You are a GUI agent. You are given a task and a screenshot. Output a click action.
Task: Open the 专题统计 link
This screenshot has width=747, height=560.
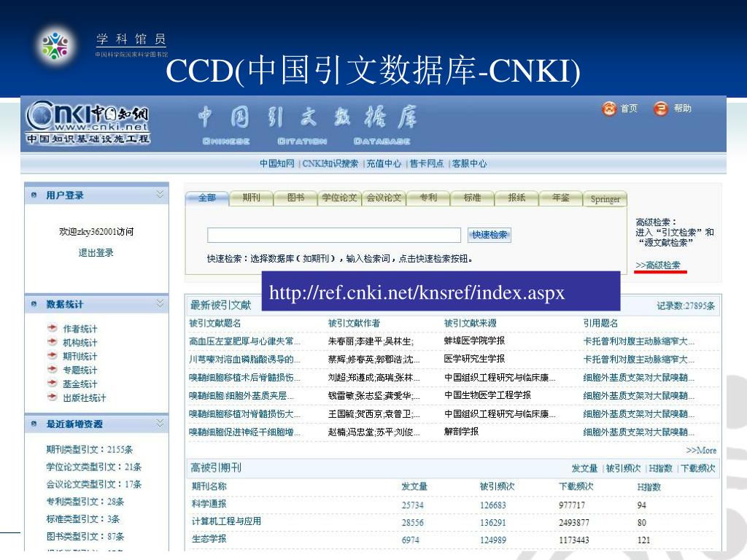click(80, 370)
